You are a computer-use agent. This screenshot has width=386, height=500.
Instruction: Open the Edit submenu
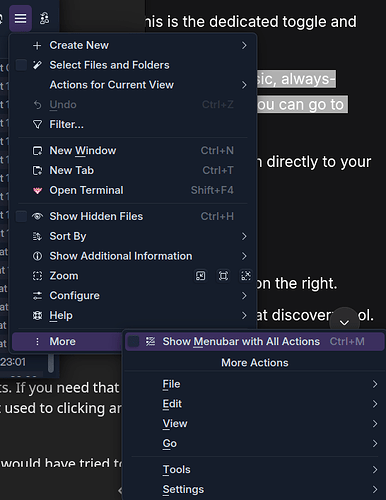click(255, 404)
